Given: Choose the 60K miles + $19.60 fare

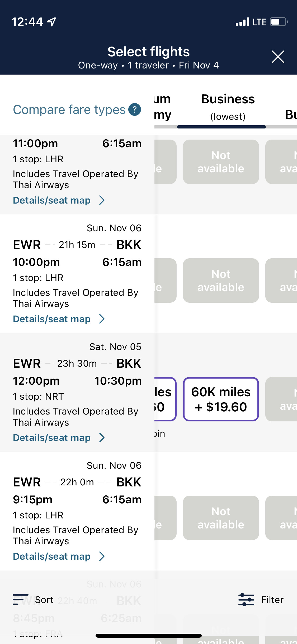Looking at the screenshot, I should [x=221, y=399].
